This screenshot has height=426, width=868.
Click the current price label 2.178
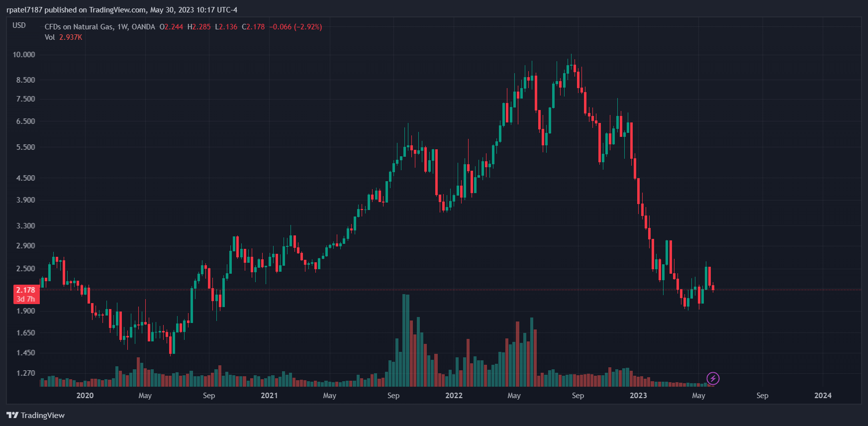point(25,290)
